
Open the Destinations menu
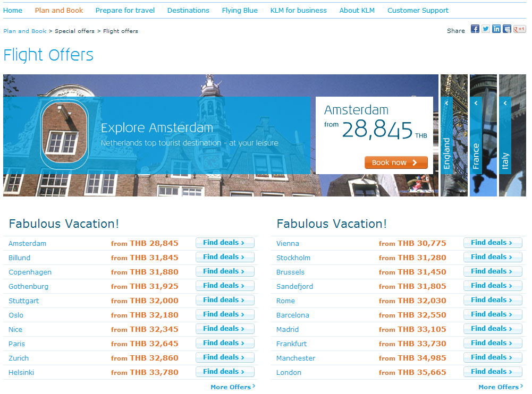188,11
